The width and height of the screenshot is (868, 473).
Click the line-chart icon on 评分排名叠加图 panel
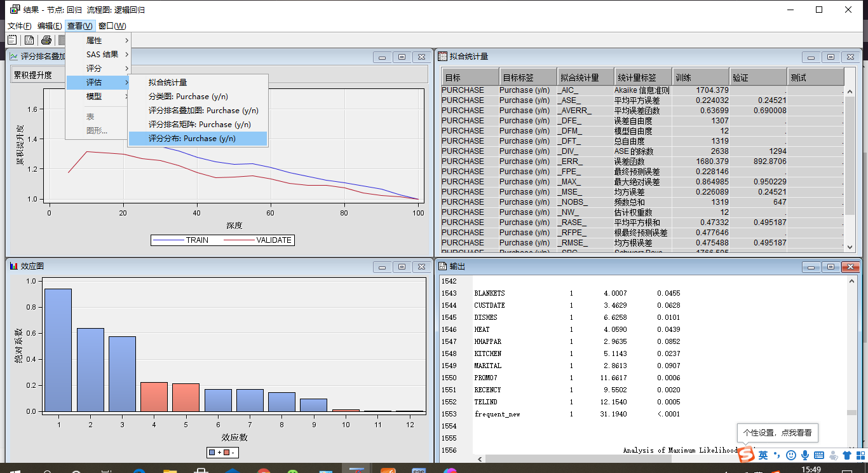tap(12, 56)
